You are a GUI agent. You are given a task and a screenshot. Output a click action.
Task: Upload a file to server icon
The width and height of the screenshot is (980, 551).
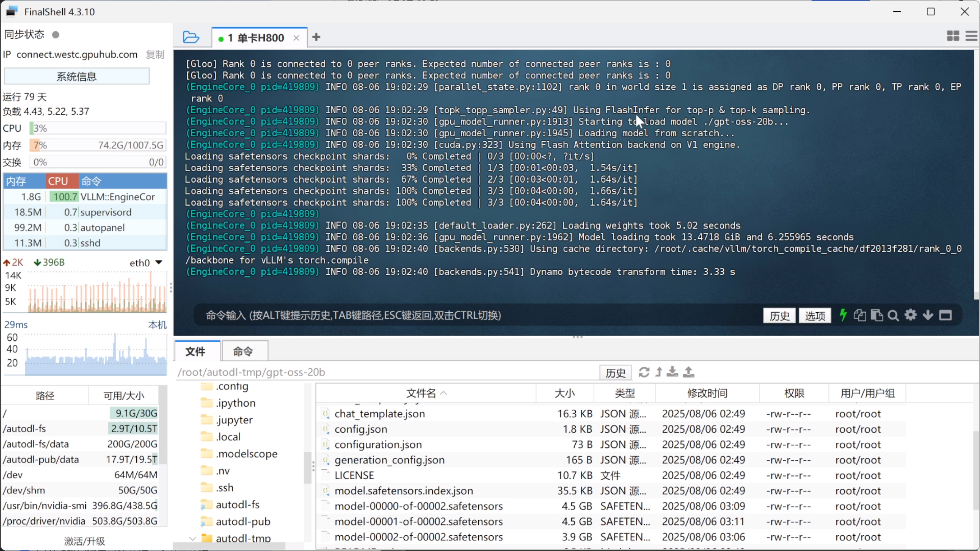[689, 372]
